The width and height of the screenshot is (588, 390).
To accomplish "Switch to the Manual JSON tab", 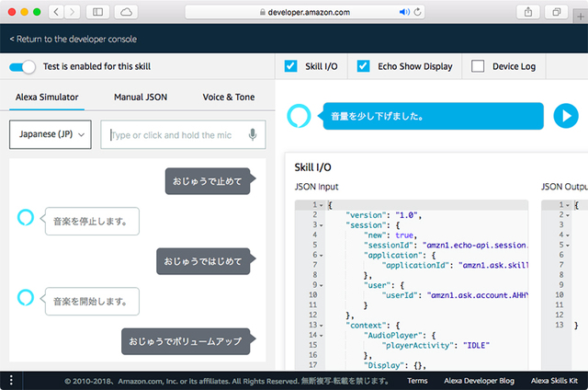I will (141, 97).
